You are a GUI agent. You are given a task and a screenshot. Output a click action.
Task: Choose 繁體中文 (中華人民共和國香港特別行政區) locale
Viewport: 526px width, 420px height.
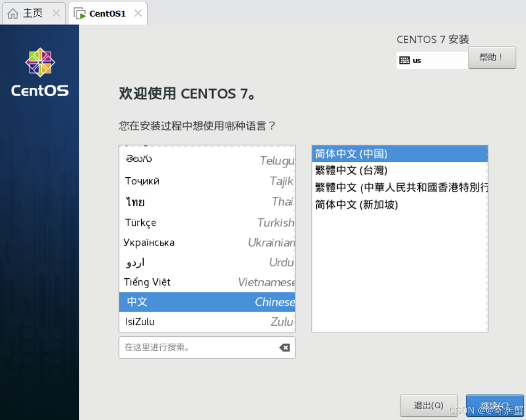tap(400, 187)
